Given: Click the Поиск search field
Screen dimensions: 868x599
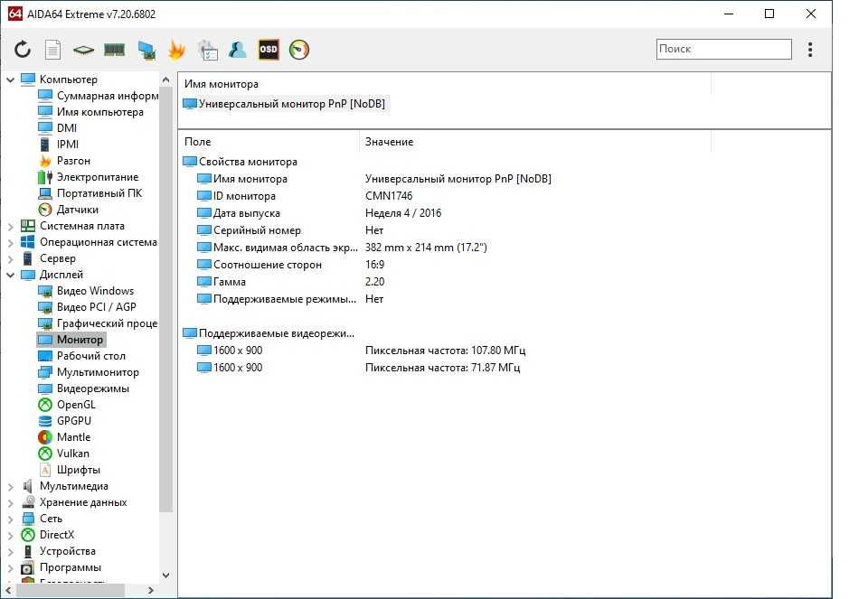Looking at the screenshot, I should (723, 49).
